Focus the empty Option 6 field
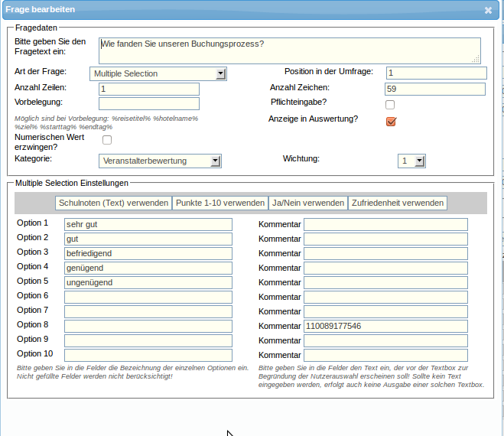The image size is (504, 436). pos(148,297)
